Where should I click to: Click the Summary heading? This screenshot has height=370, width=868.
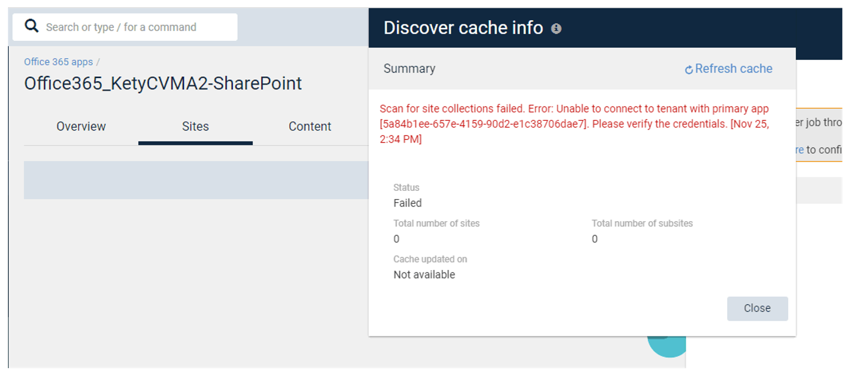click(409, 68)
